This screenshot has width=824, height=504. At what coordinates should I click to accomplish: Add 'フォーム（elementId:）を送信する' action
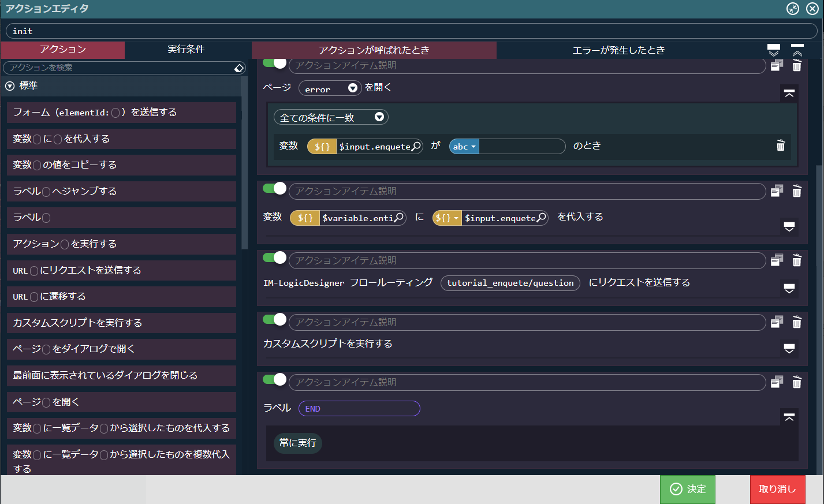(x=121, y=113)
